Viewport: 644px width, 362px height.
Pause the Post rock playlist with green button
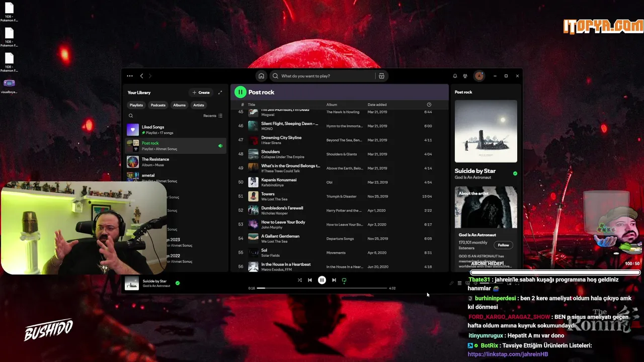[x=240, y=92]
